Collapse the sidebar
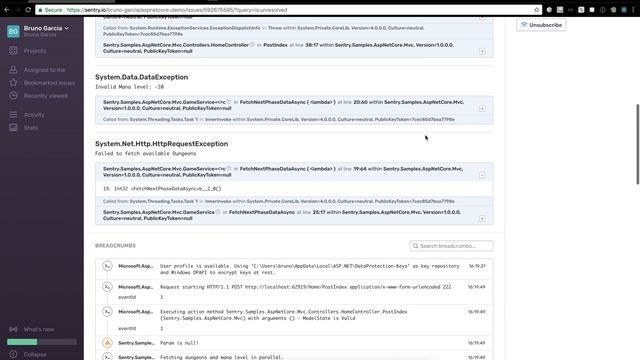Viewport: 640px width, 360px height. (35, 354)
